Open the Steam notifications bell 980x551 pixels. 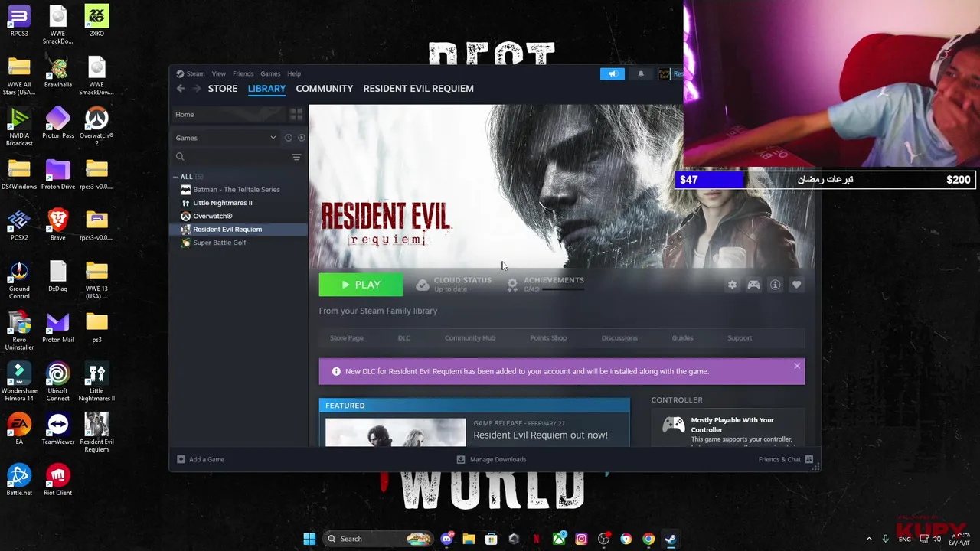(641, 73)
